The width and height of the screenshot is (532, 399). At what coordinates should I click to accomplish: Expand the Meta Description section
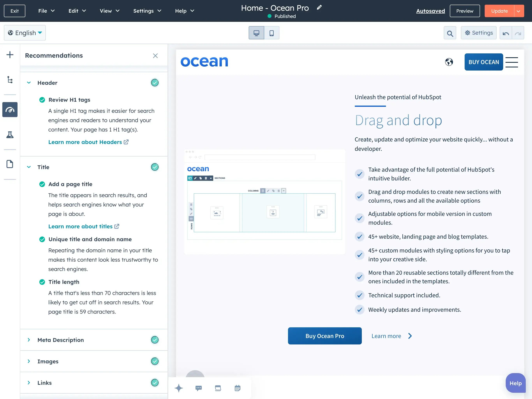click(29, 340)
